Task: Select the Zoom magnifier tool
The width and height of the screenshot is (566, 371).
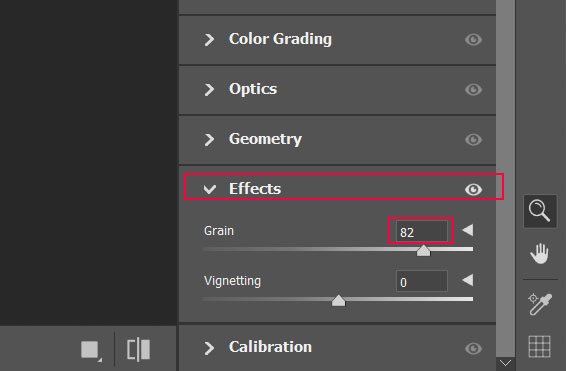Action: tap(540, 211)
